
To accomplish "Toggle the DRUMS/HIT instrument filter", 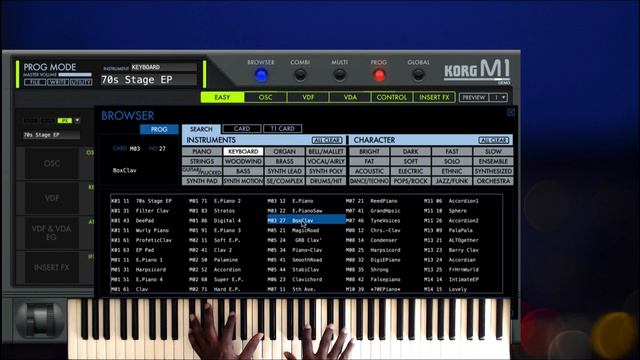I will click(326, 181).
